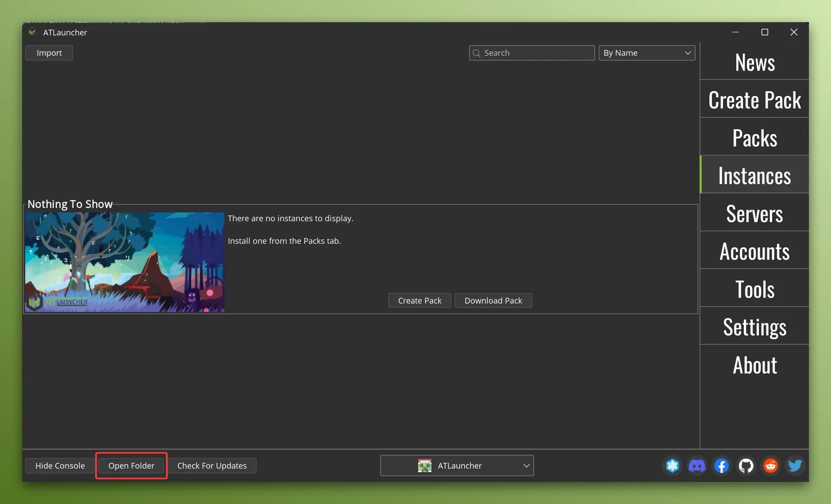Click the magnifier icon in the search box
Screen dimensions: 831x504
[477, 53]
